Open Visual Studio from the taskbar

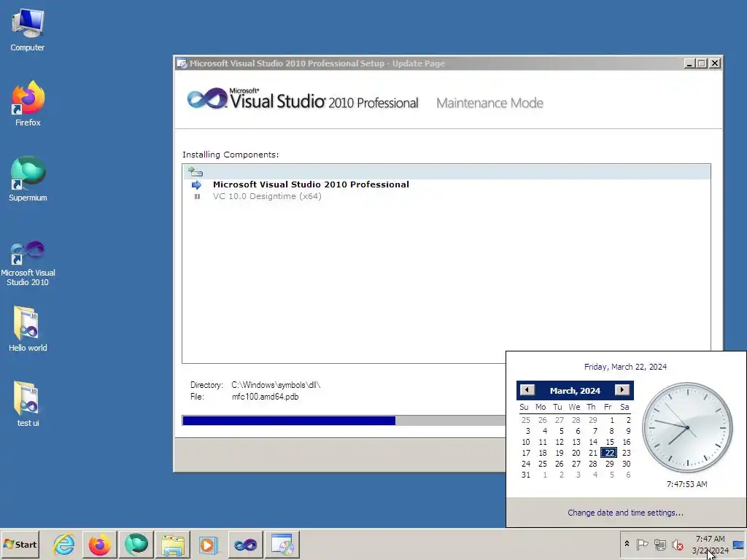tap(246, 544)
